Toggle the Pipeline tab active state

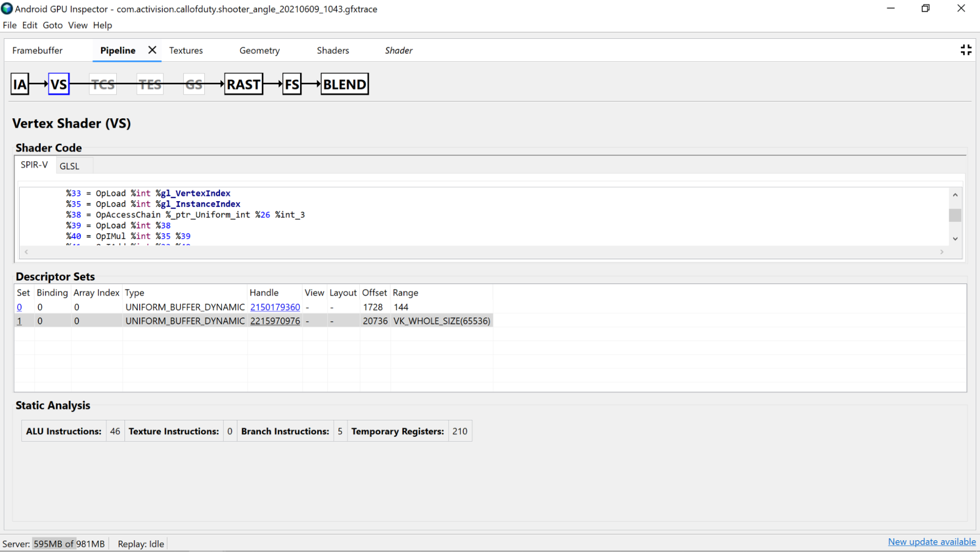(x=118, y=50)
